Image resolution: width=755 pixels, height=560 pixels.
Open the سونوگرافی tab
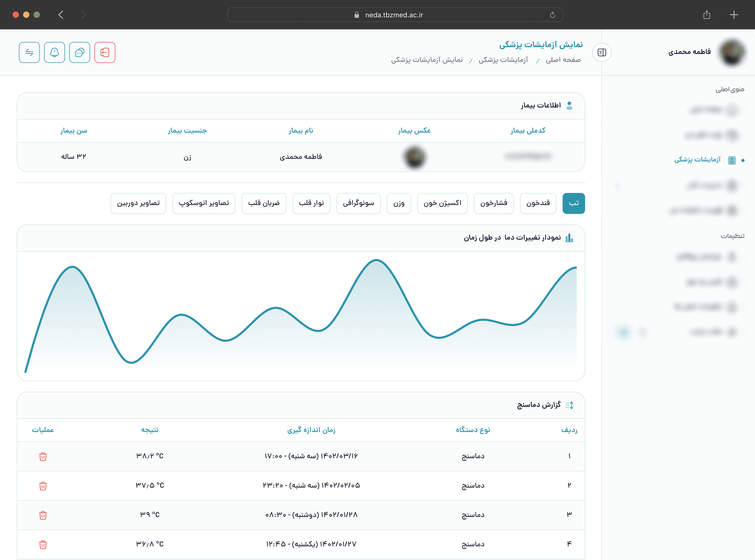point(359,203)
